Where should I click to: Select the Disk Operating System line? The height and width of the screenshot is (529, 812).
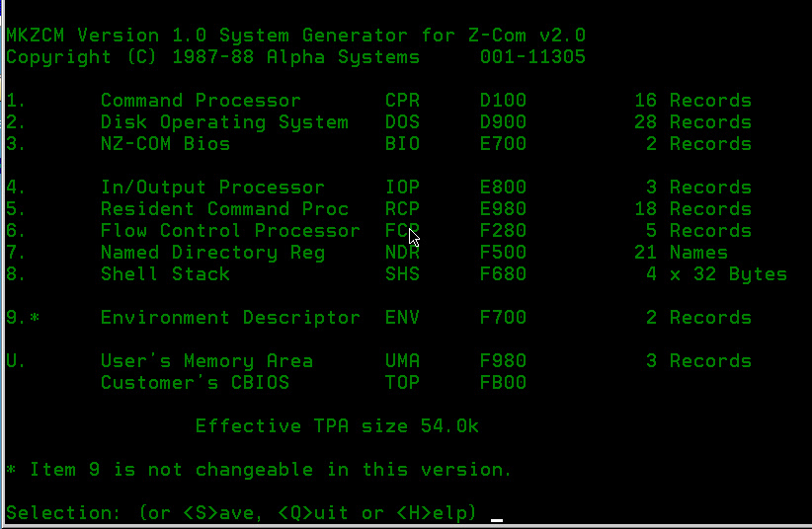(224, 122)
